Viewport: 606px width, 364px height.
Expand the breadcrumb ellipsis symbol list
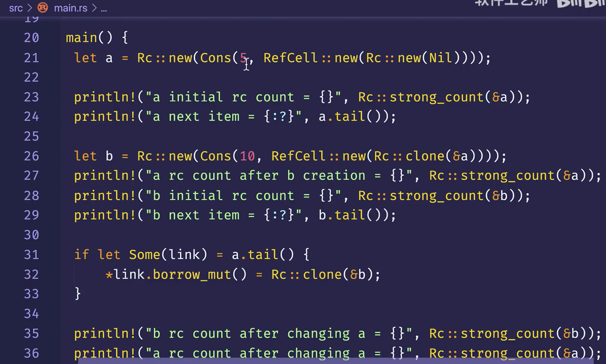click(104, 9)
